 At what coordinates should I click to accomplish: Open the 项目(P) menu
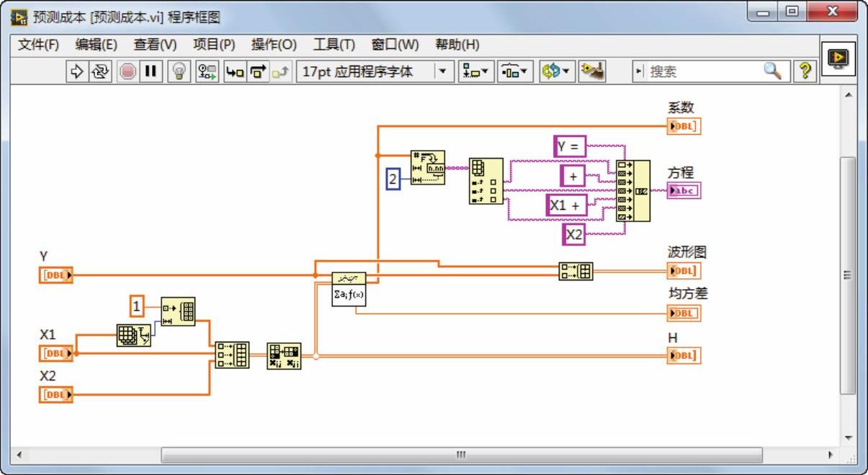214,44
